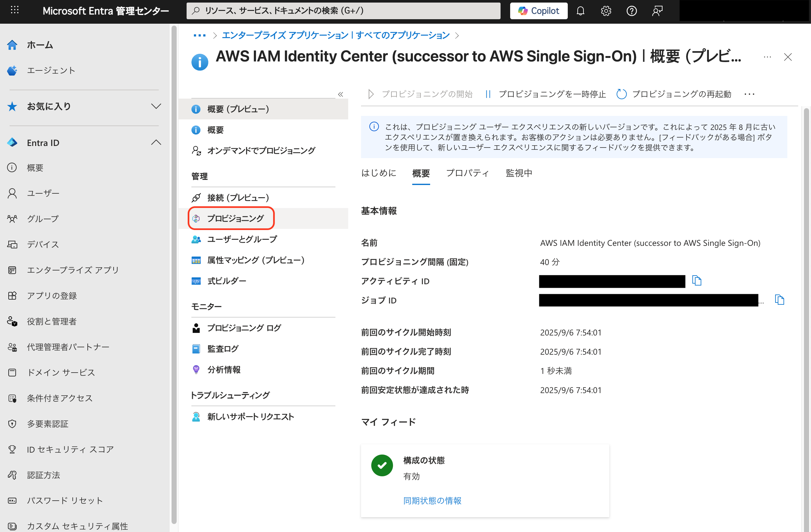Screen dimensions: 811x532
Task: Switch to the 監視中 tab
Action: click(x=518, y=173)
